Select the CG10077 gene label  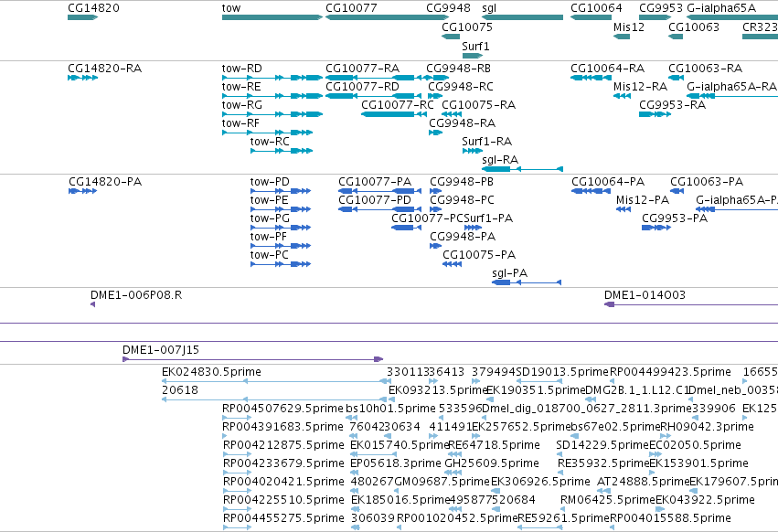tap(351, 8)
